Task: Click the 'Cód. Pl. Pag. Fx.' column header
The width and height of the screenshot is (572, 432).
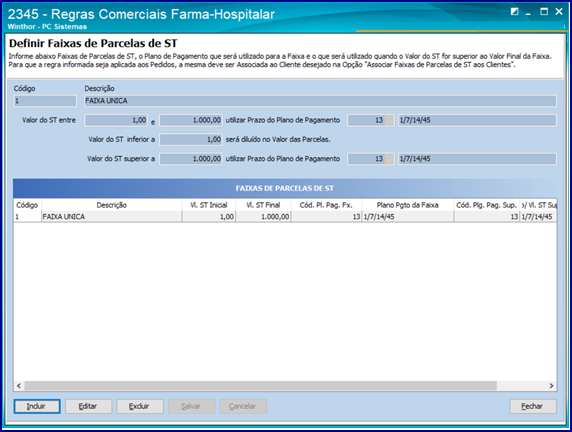Action: tap(326, 205)
